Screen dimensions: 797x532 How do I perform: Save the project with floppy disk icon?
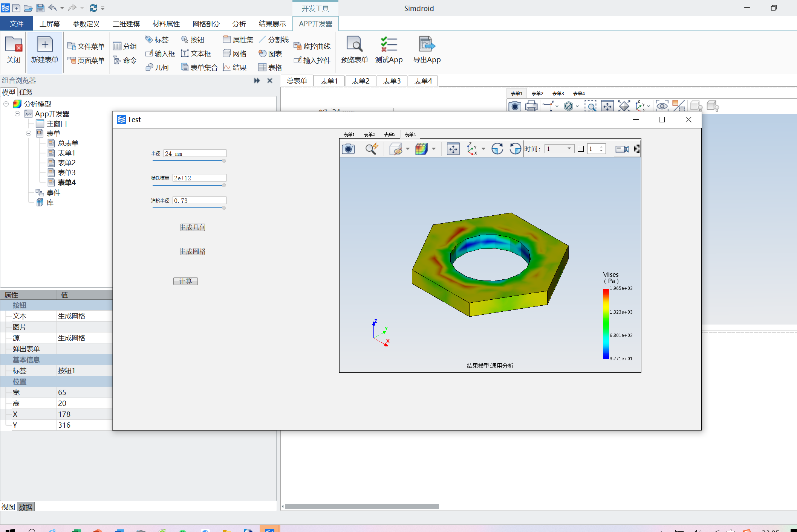(40, 8)
